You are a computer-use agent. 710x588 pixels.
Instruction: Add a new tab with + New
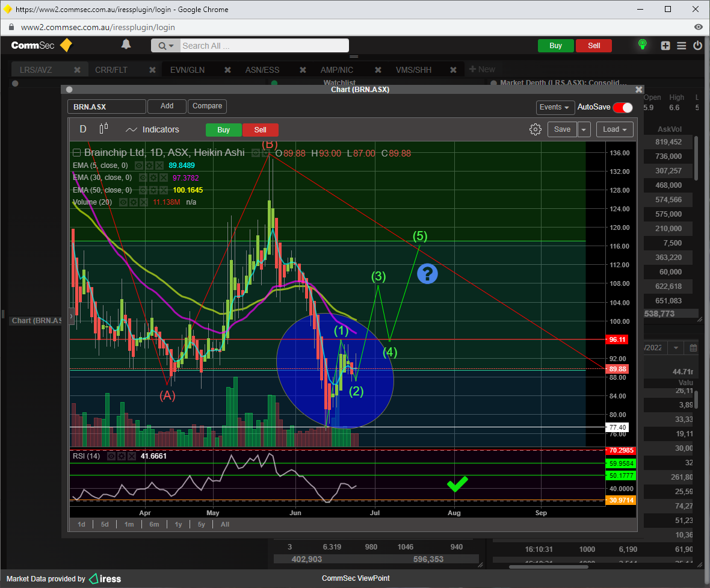pyautogui.click(x=482, y=69)
